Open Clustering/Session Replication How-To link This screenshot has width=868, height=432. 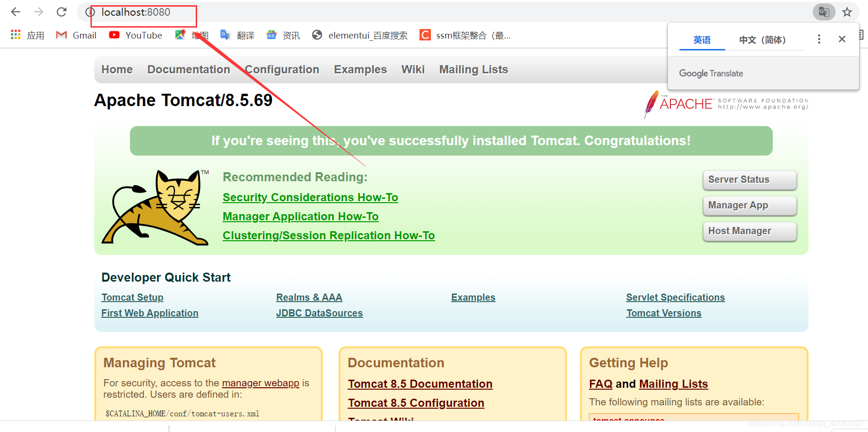(329, 236)
